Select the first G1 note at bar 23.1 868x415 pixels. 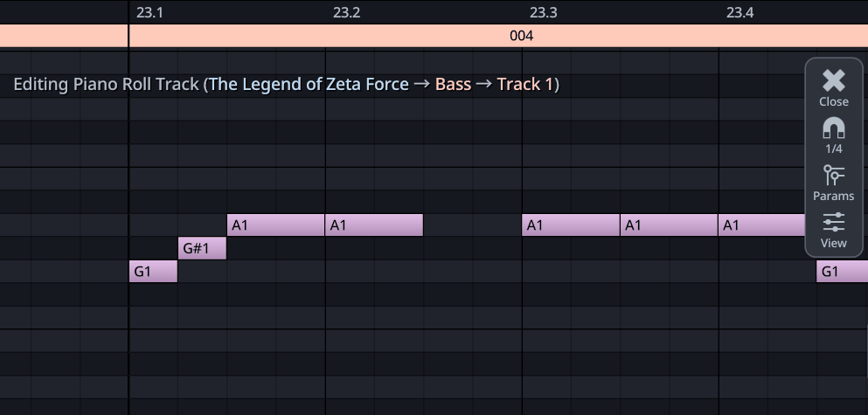(x=153, y=272)
